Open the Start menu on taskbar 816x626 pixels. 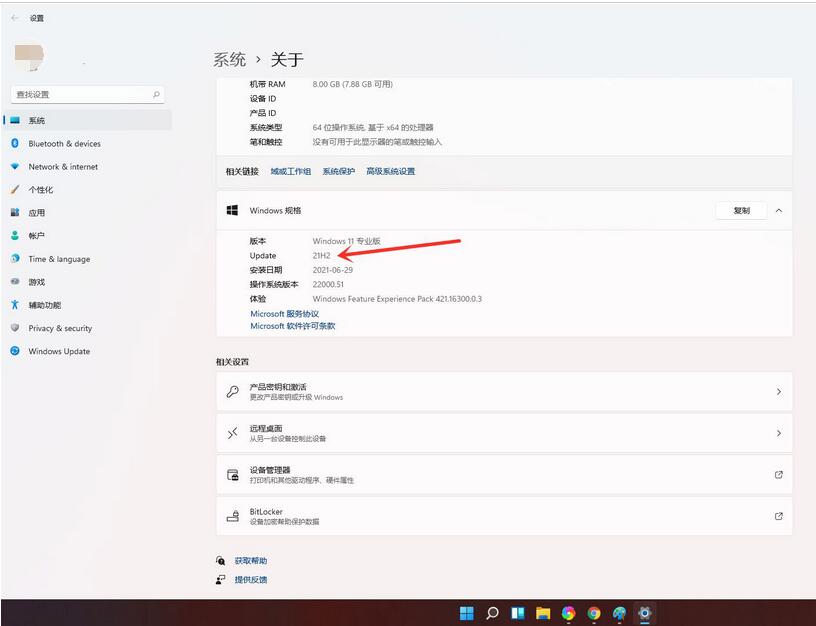click(467, 613)
